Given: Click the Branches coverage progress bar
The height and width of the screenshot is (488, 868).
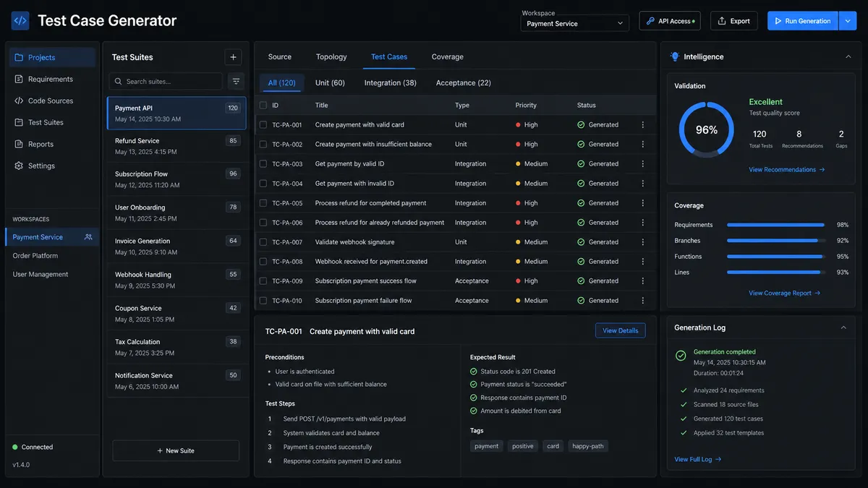Looking at the screenshot, I should 775,241.
